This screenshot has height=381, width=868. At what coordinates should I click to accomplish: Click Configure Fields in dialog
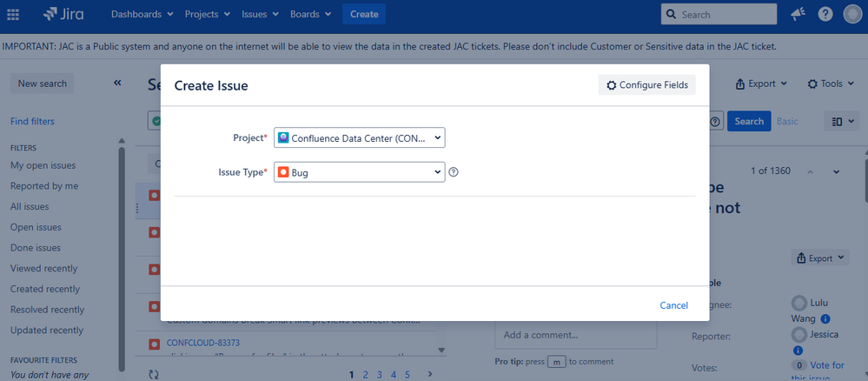[647, 85]
